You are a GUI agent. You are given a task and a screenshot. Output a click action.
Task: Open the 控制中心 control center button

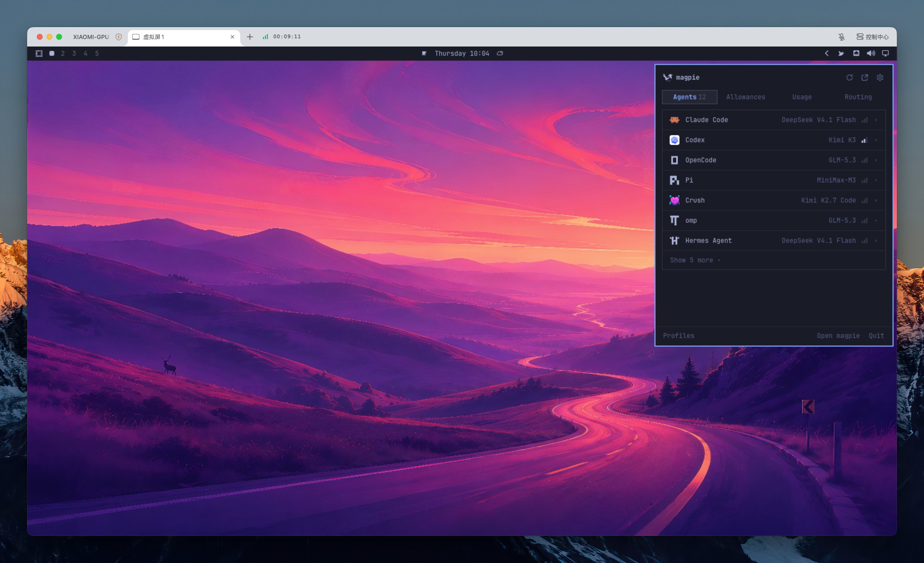[873, 37]
